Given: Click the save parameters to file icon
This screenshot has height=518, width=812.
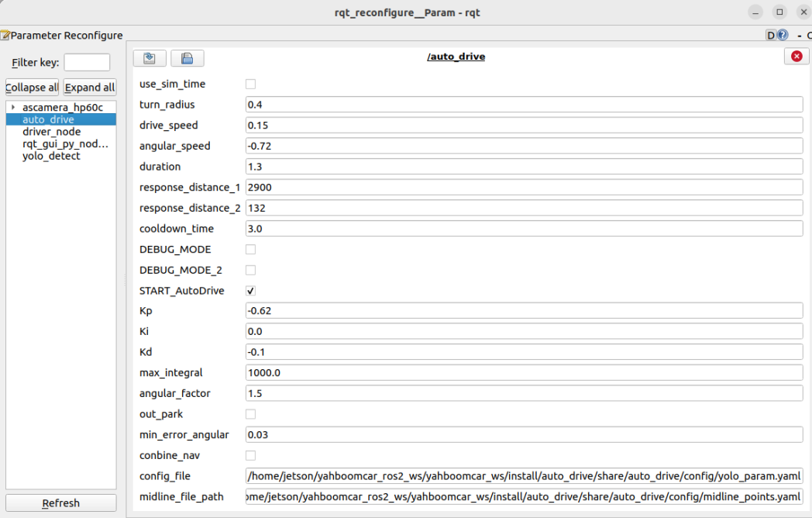Looking at the screenshot, I should (x=187, y=58).
